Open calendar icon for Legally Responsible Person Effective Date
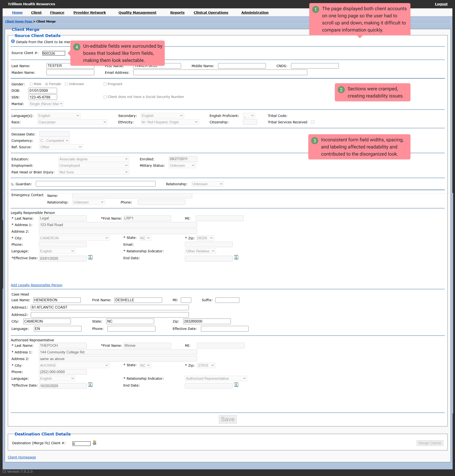Image resolution: width=455 pixels, height=476 pixels. click(90, 257)
